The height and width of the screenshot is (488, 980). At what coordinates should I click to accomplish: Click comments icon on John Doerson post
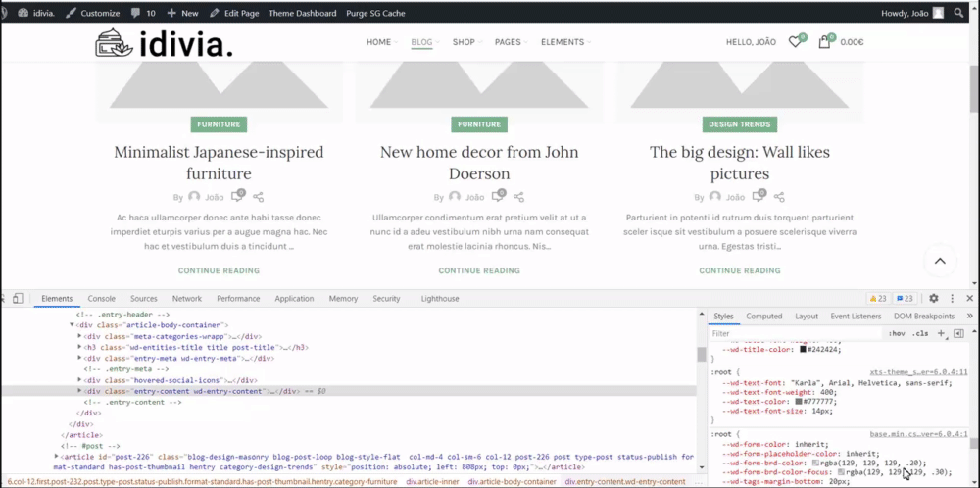pos(498,196)
